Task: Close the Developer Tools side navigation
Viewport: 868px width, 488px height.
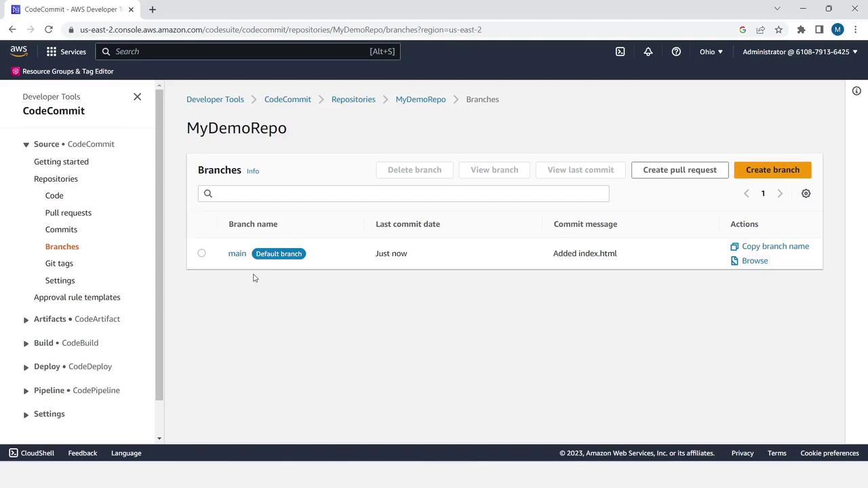Action: click(137, 97)
